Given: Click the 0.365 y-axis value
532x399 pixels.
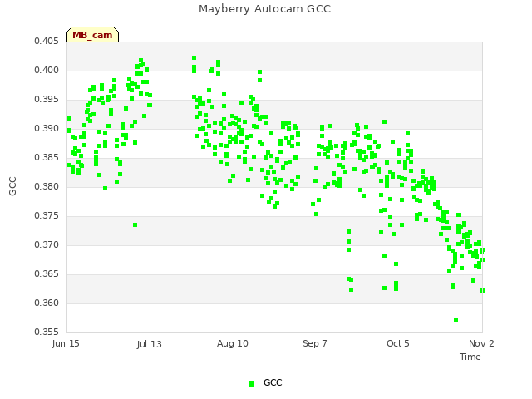Looking at the screenshot, I should pyautogui.click(x=47, y=273).
